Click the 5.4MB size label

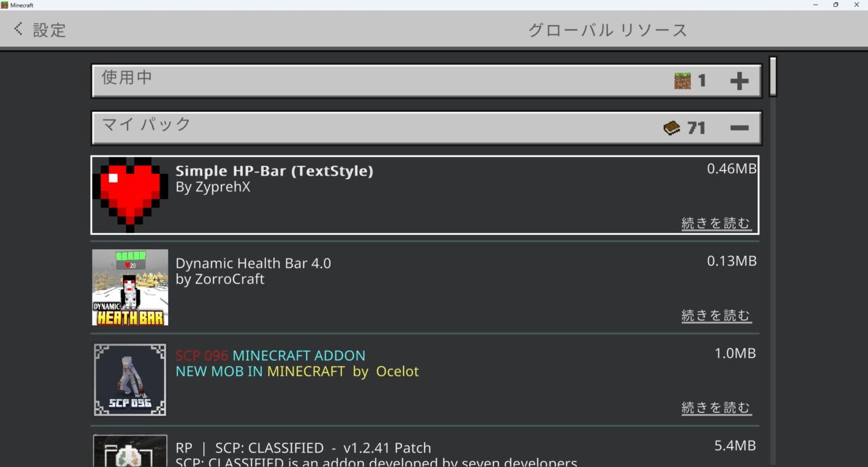735,446
